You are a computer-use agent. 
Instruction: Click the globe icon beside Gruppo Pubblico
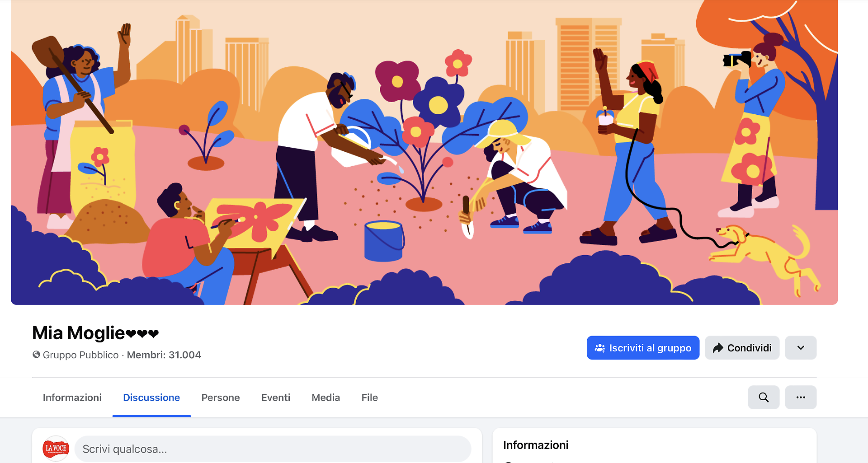pos(36,355)
